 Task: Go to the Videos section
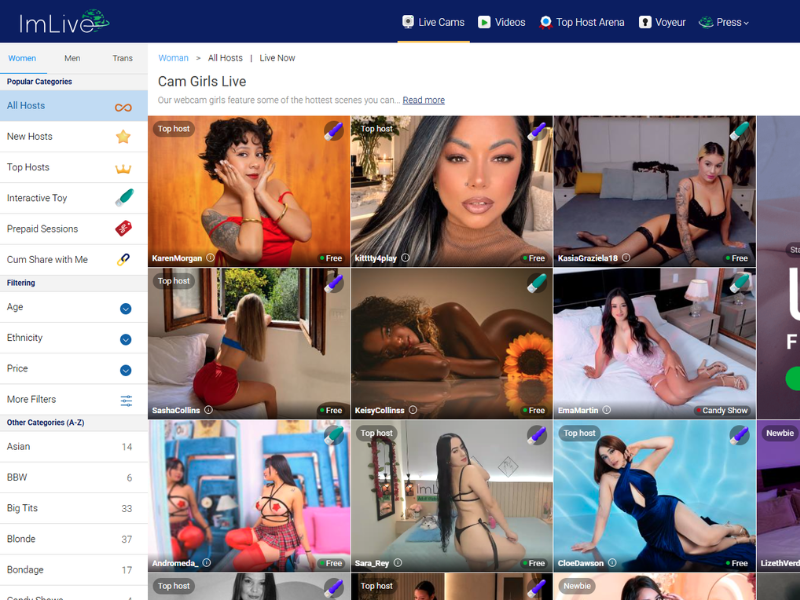click(x=502, y=22)
